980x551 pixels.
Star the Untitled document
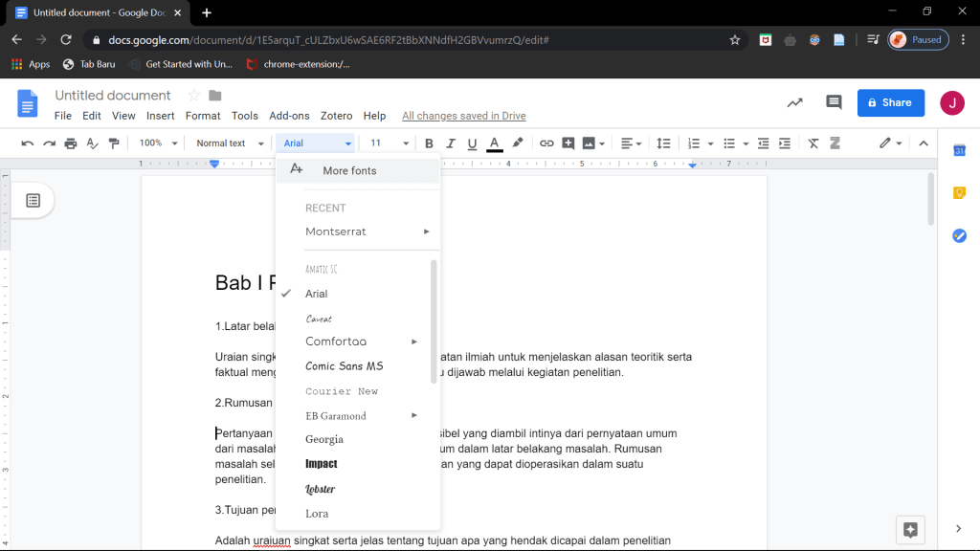pos(194,96)
